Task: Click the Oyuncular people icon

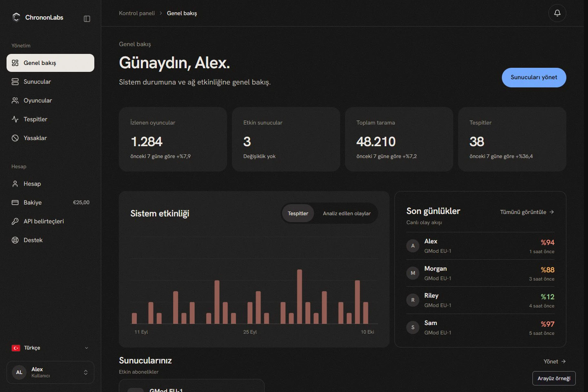Action: click(x=15, y=100)
